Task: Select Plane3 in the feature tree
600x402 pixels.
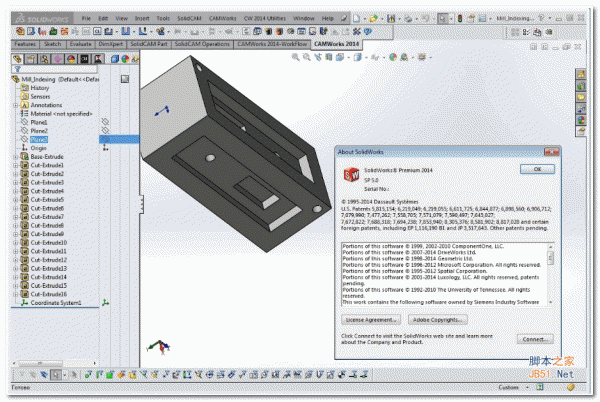Action: 39,139
